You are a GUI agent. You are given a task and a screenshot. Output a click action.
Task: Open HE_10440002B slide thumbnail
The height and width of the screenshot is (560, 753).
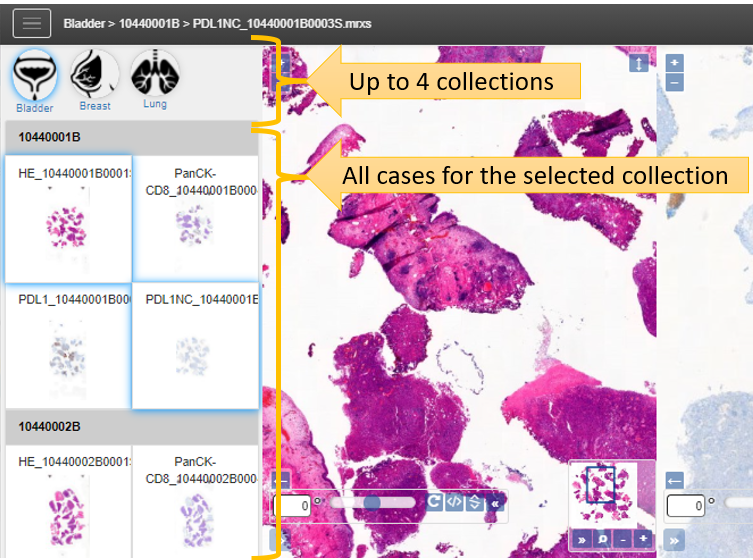point(68,502)
